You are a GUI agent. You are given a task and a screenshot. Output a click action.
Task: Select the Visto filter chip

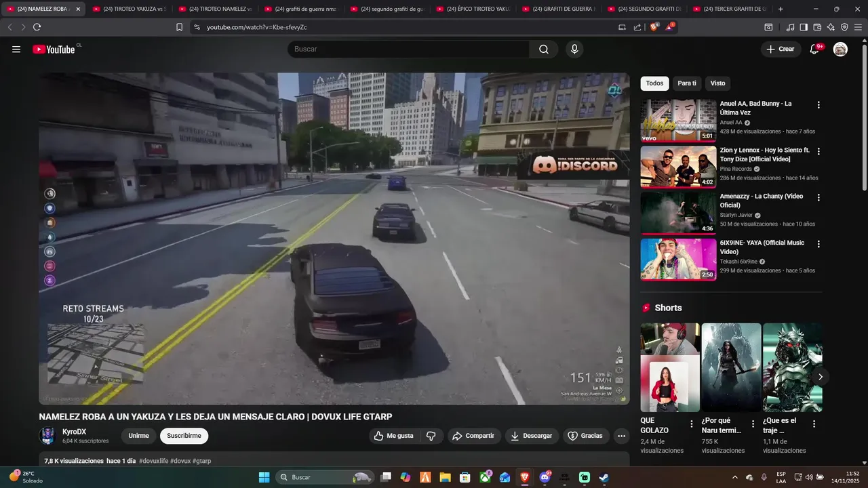[x=717, y=83]
